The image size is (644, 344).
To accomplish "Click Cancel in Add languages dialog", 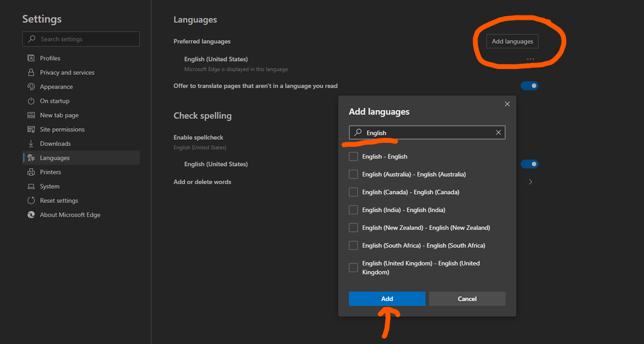I will pyautogui.click(x=467, y=299).
